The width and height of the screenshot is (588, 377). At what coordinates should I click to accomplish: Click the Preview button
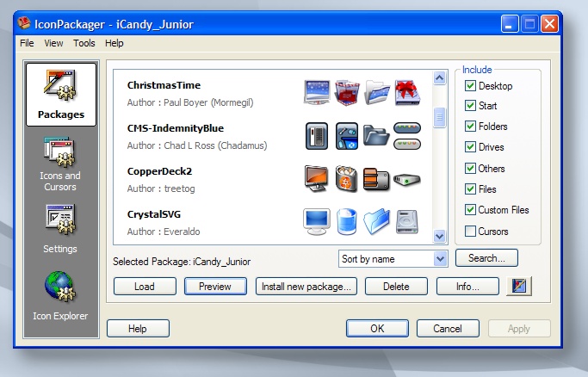[x=215, y=287]
